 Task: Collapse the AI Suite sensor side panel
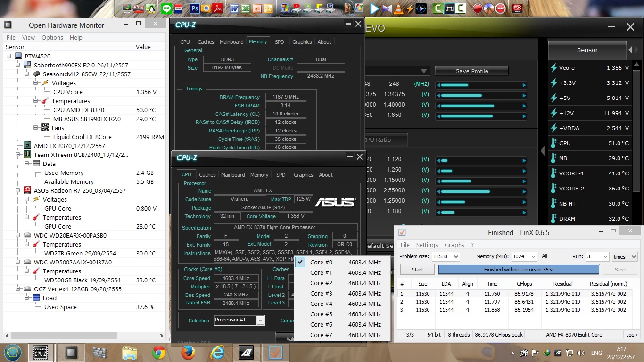pyautogui.click(x=543, y=150)
